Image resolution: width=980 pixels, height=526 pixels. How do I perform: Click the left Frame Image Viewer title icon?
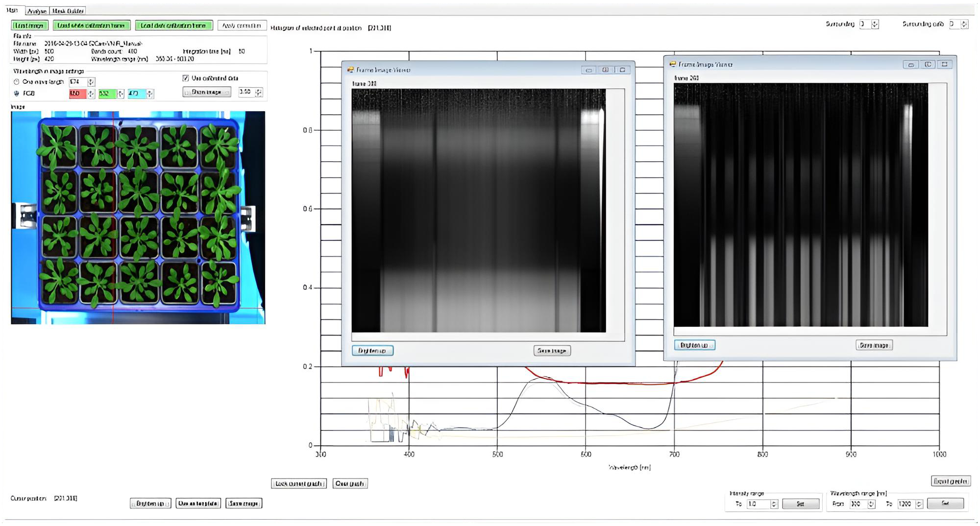350,70
